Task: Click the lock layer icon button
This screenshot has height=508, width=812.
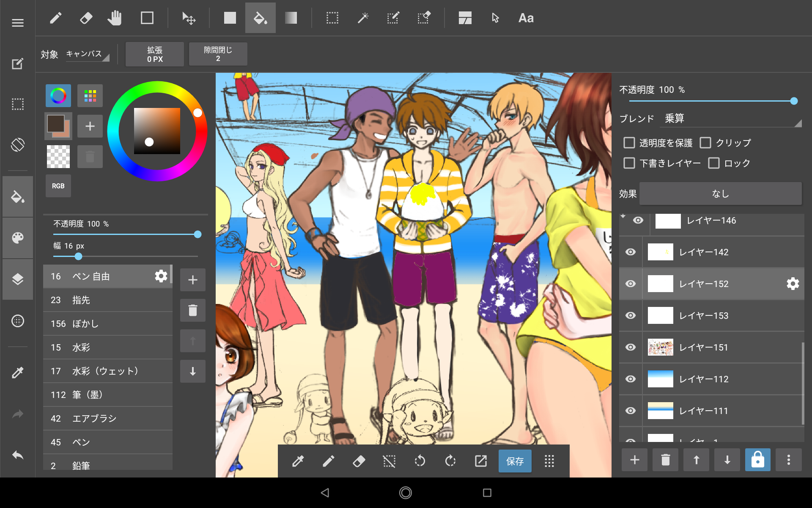Action: [x=757, y=460]
